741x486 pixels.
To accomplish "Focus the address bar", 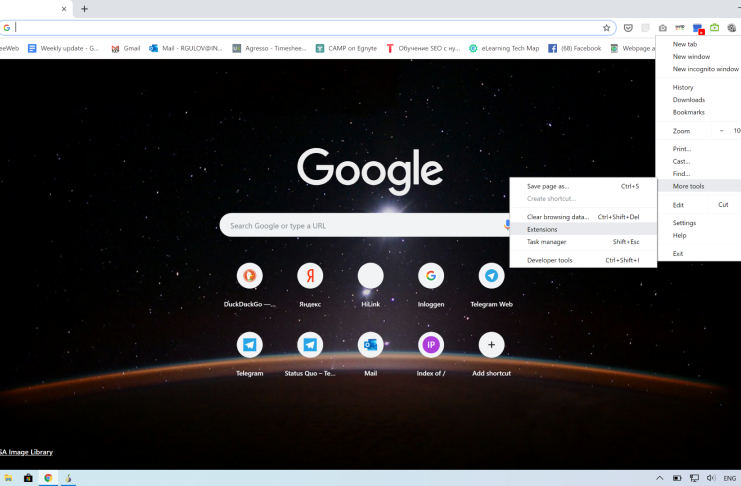I will (x=307, y=28).
